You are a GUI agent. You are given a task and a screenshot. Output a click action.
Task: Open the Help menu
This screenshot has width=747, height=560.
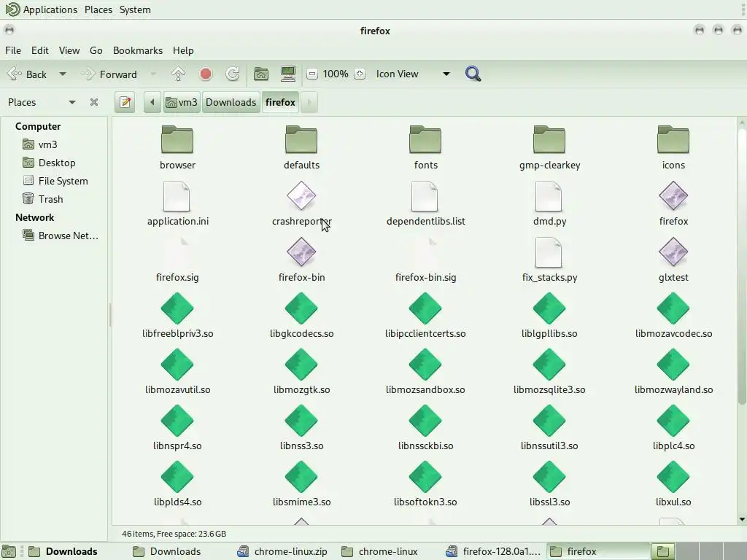click(x=183, y=50)
